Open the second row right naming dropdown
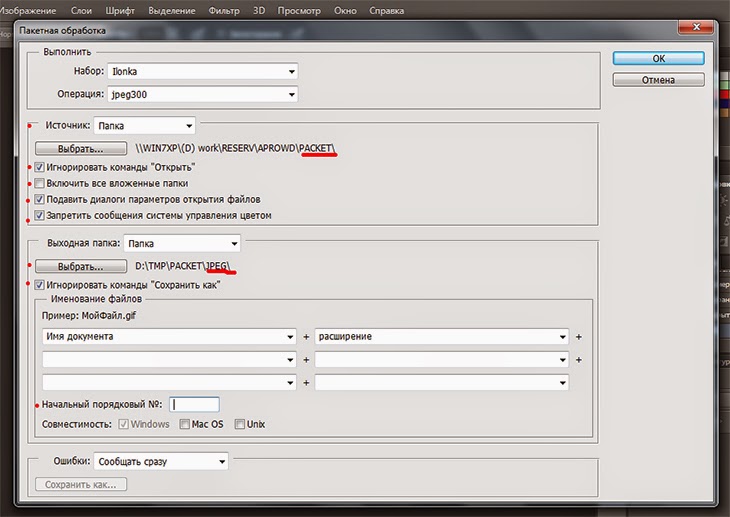The width and height of the screenshot is (730, 517). (x=442, y=360)
